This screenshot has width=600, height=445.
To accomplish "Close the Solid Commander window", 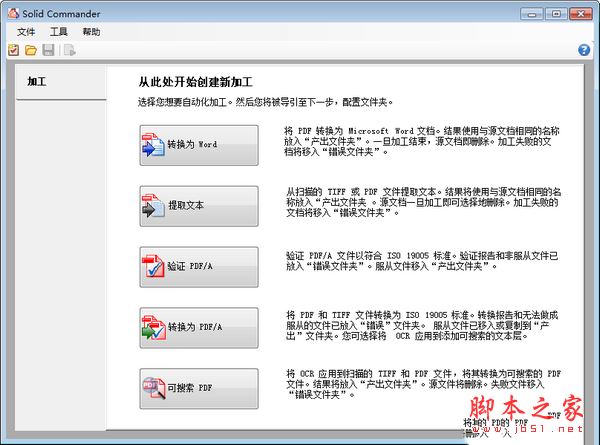I will (581, 14).
